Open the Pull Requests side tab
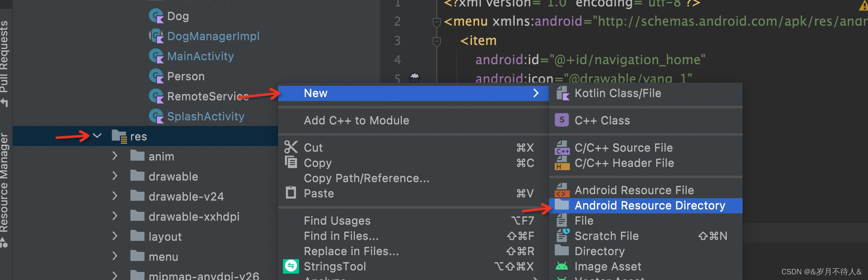868x280 pixels. point(4,60)
